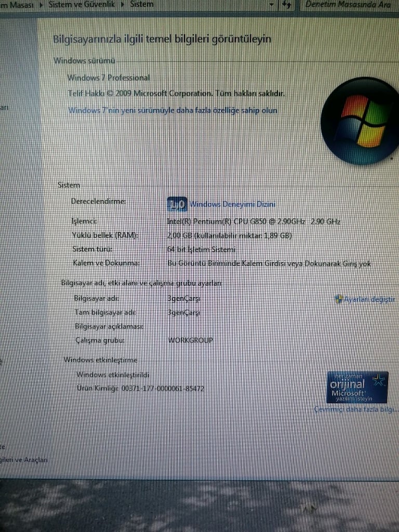Click Denetim Masasında Ara search field
Screen dimensions: 399x532
click(349, 5)
